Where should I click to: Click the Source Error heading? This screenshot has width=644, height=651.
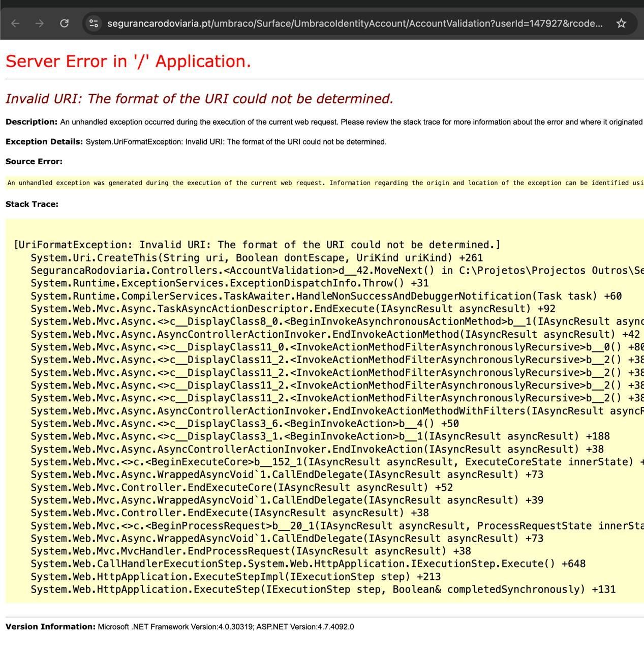(x=34, y=161)
